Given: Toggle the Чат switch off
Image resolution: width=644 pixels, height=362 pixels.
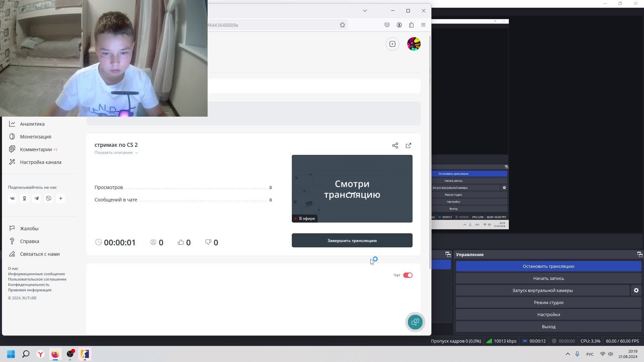Looking at the screenshot, I should [x=408, y=275].
